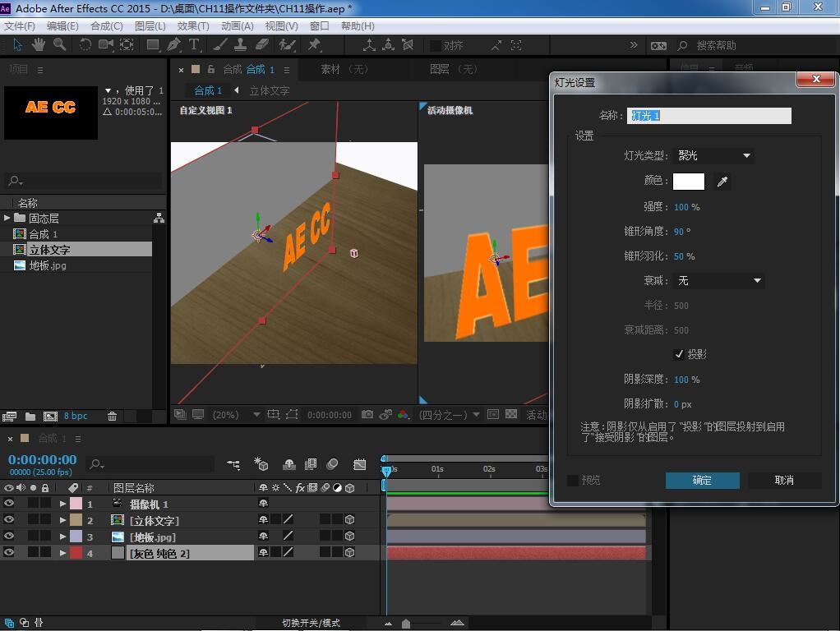The height and width of the screenshot is (631, 840).
Task: Confirm light settings with 确定
Action: click(x=702, y=481)
